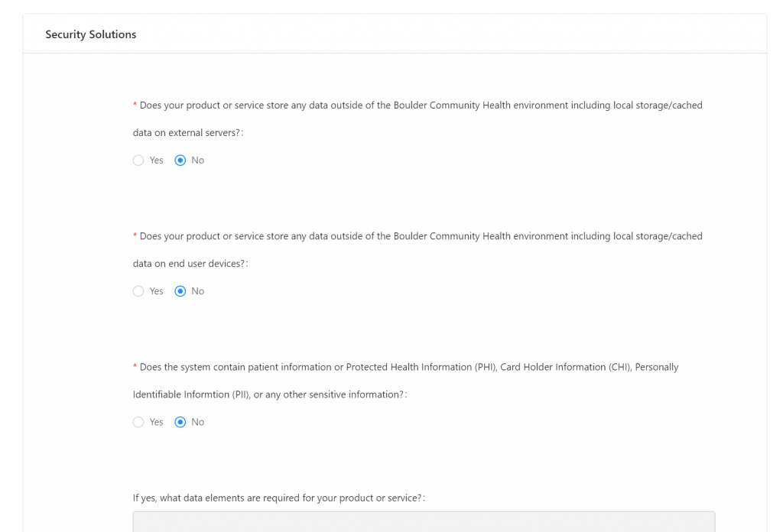Click the red asterisk on the second question

(x=133, y=235)
